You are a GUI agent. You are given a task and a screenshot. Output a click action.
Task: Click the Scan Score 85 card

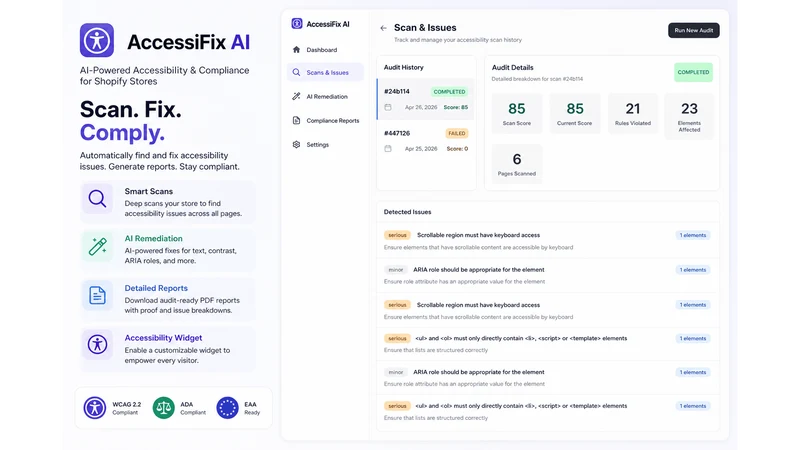coord(516,113)
